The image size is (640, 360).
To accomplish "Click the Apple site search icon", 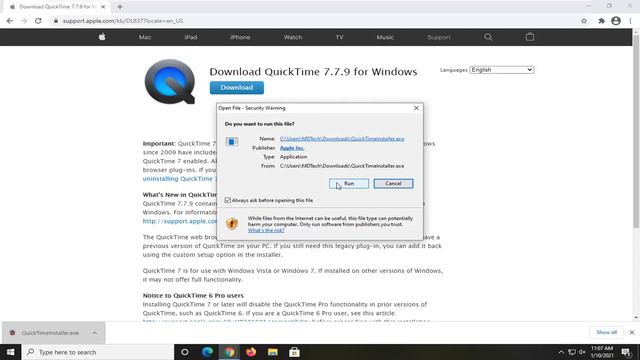I will [488, 37].
